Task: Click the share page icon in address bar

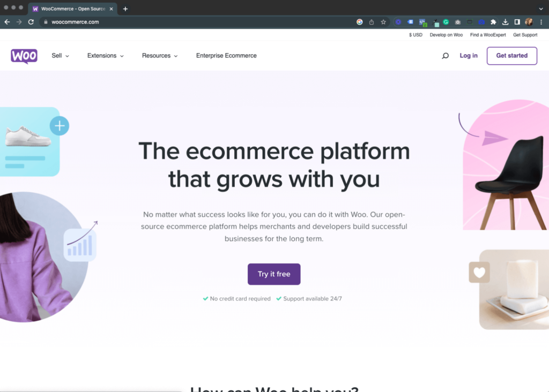Action: [372, 22]
